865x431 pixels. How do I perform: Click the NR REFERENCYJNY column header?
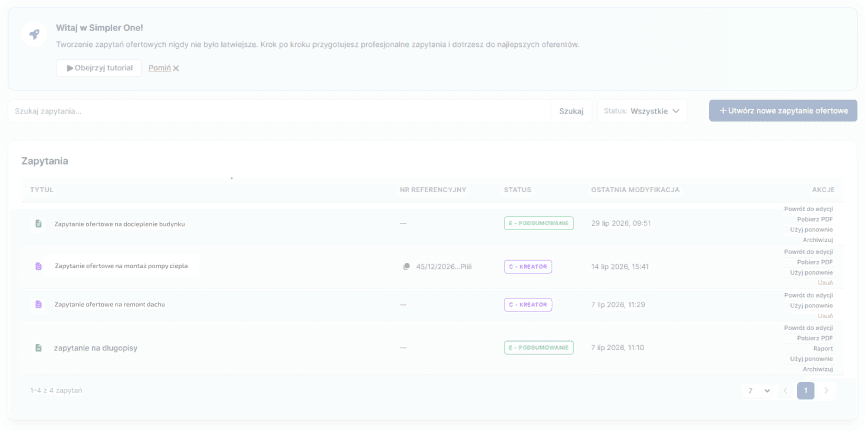pos(433,190)
